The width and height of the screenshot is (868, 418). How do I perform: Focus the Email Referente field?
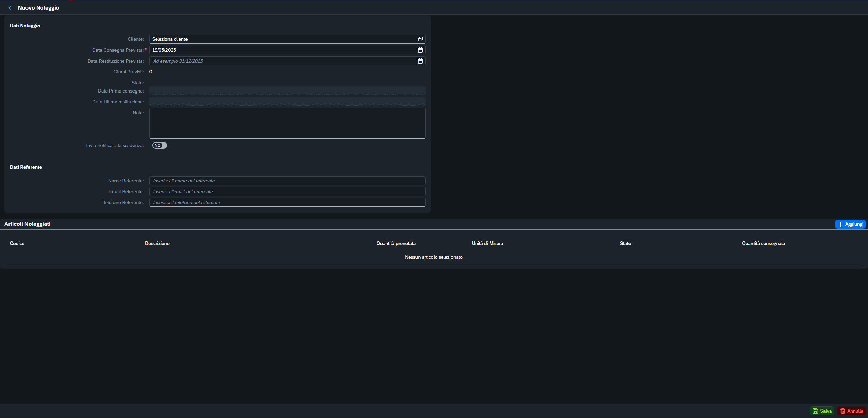tap(287, 192)
